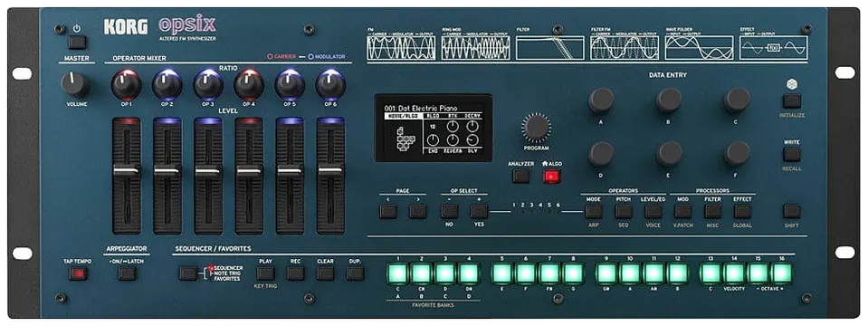Image resolution: width=868 pixels, height=326 pixels.
Task: Toggle step button 8 (G)
Action: click(x=573, y=273)
